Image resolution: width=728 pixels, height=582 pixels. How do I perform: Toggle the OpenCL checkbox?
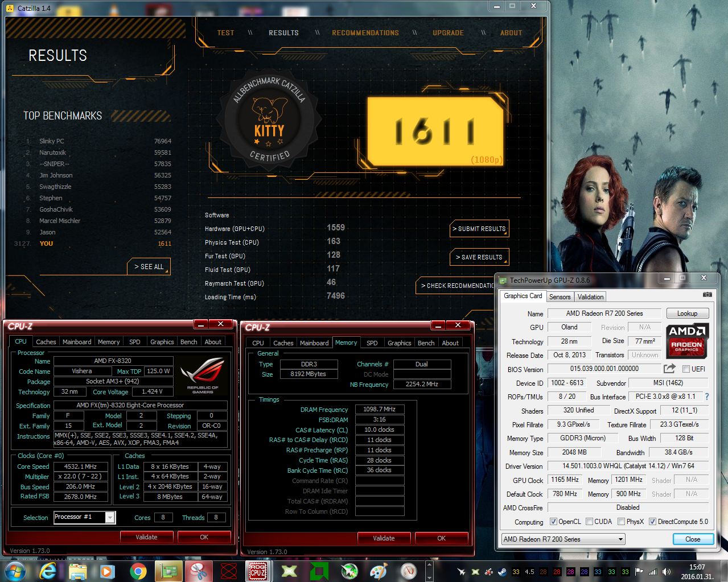(553, 522)
